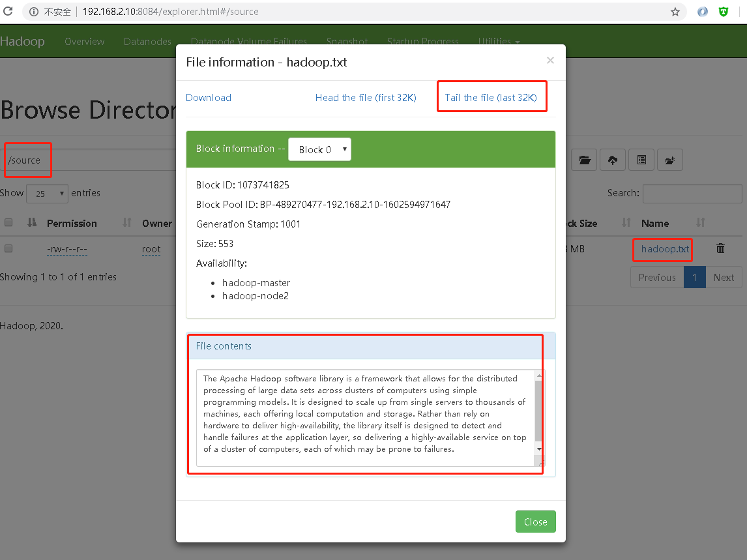Check the hadoop.txt row checkbox
747x560 pixels.
(8, 248)
